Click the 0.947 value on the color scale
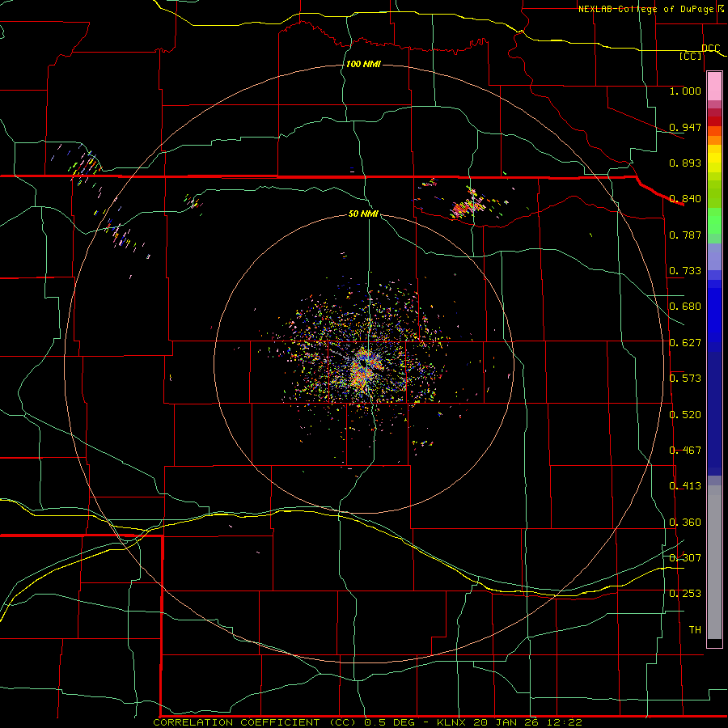 tap(685, 127)
